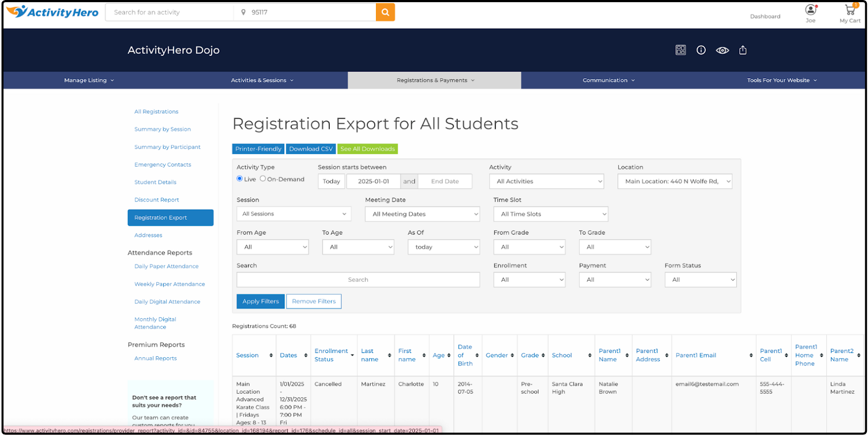Open the Location dropdown
This screenshot has height=436, width=868.
tap(675, 181)
